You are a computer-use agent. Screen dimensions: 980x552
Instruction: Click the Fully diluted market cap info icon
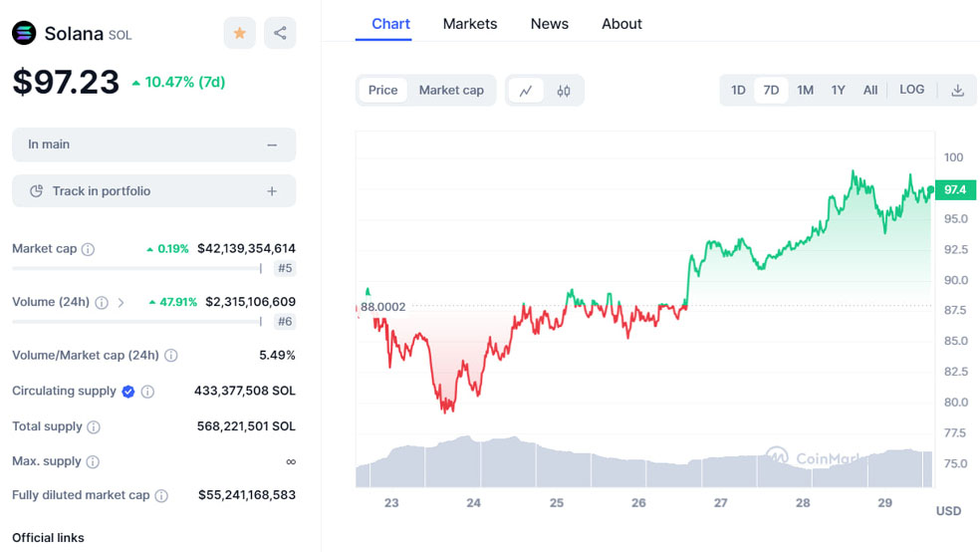161,496
